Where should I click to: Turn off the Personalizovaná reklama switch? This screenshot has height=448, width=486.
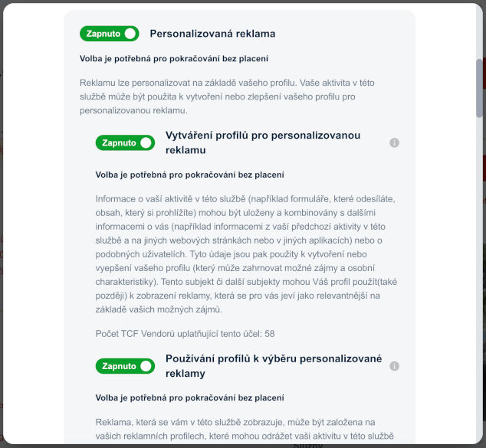pos(109,34)
